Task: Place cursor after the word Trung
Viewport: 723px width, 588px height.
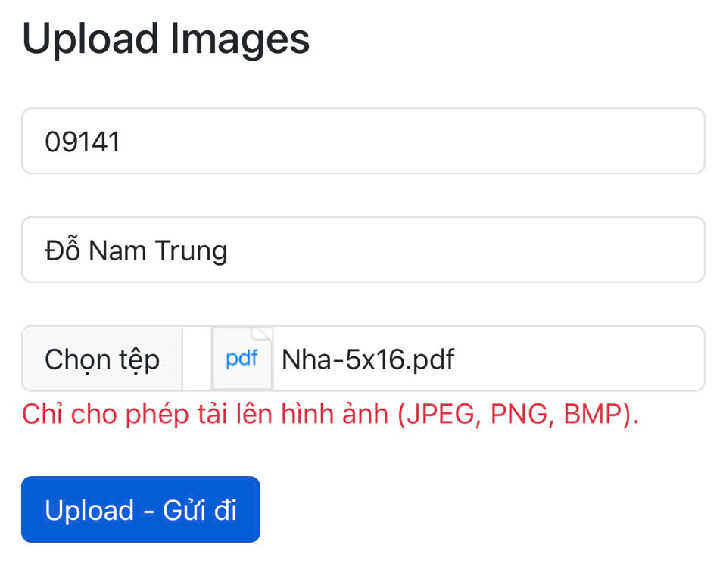Action: [x=229, y=250]
